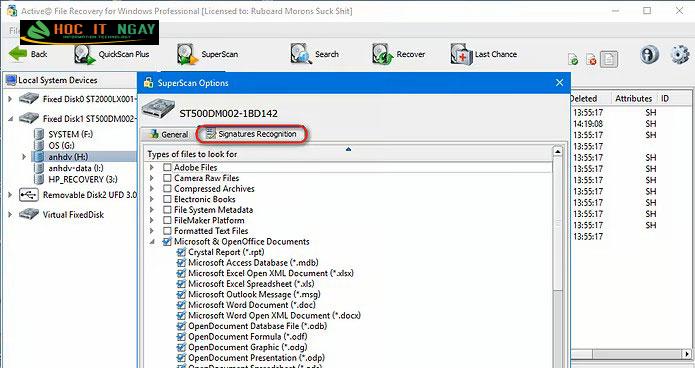Image resolution: width=695 pixels, height=368 pixels.
Task: Click the info help icon
Action: pyautogui.click(x=649, y=55)
